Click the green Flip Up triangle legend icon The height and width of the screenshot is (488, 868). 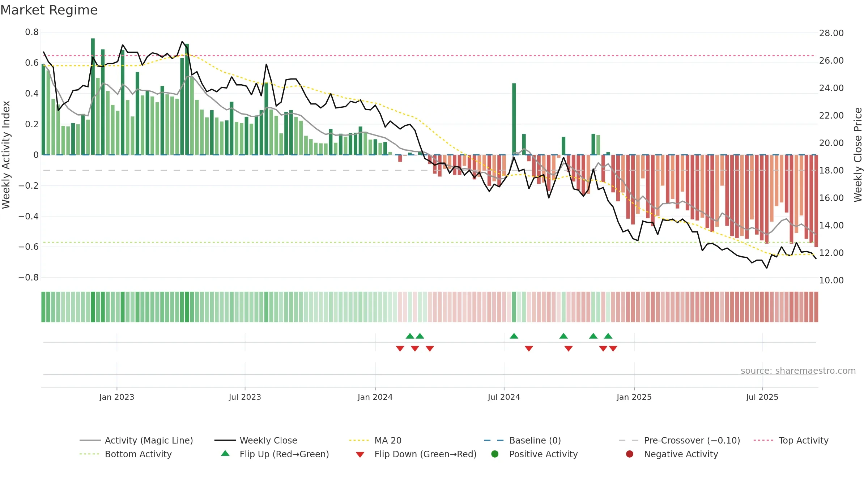pyautogui.click(x=225, y=453)
